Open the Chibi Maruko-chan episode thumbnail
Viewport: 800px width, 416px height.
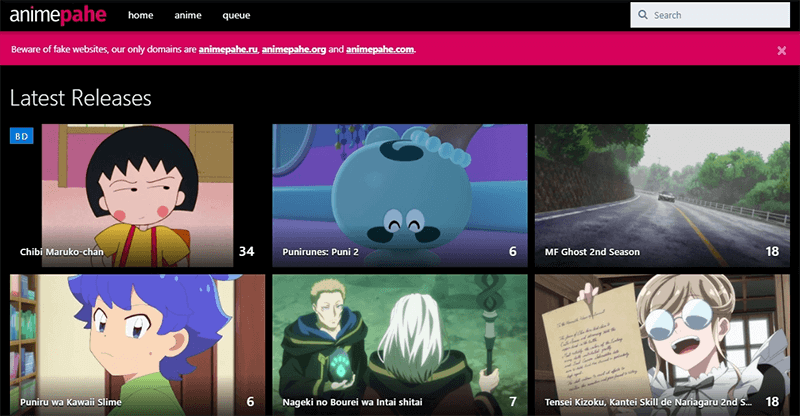[x=137, y=195]
